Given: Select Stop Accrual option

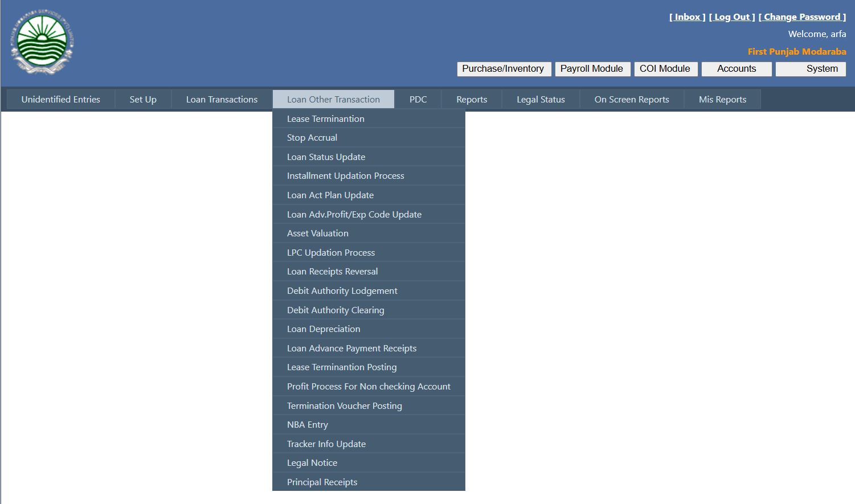Looking at the screenshot, I should coord(312,137).
